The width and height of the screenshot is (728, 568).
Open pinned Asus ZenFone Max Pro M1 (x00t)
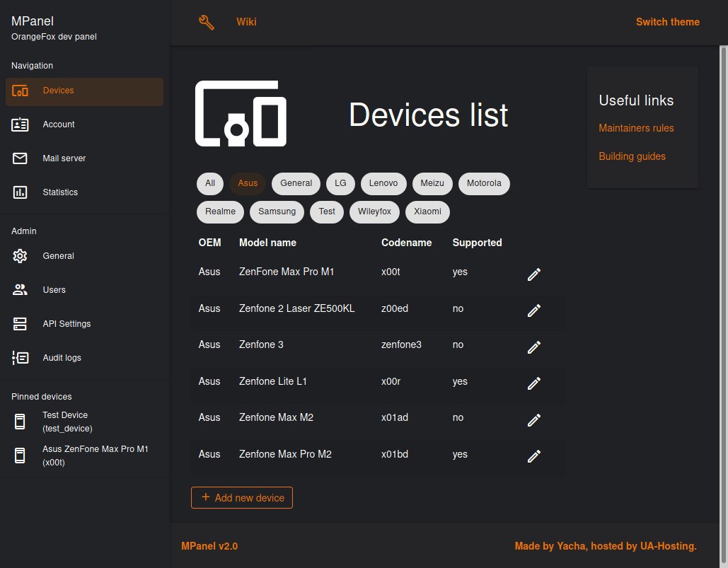(x=84, y=456)
